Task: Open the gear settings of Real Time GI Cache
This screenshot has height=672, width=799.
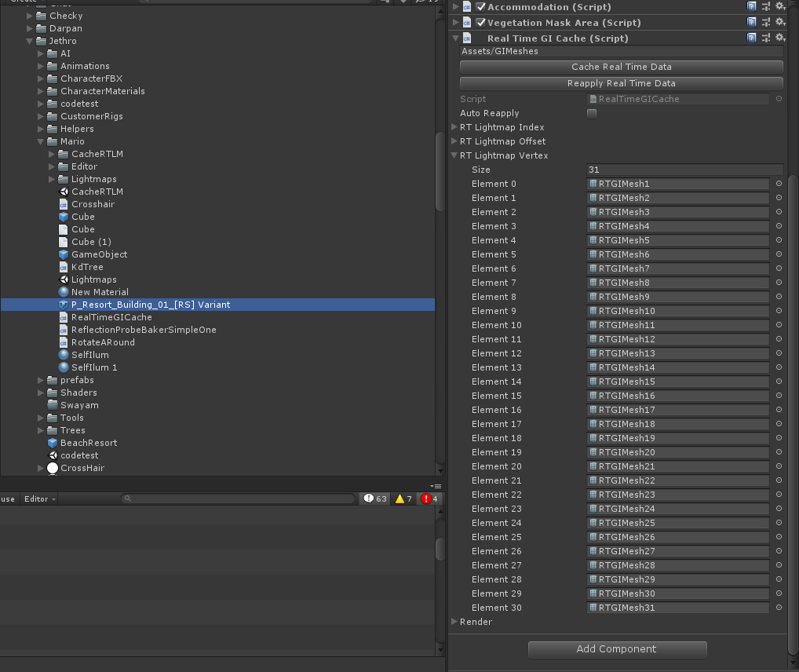Action: pyautogui.click(x=779, y=37)
